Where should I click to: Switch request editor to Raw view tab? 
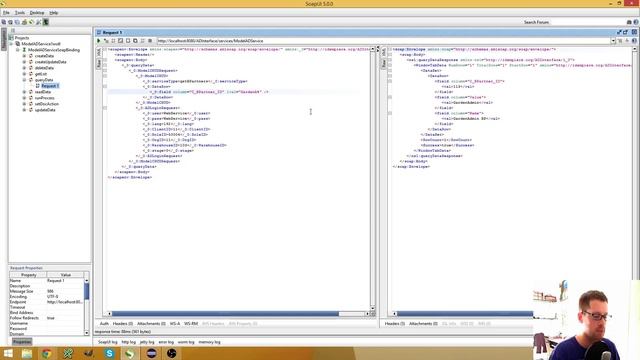pyautogui.click(x=99, y=63)
